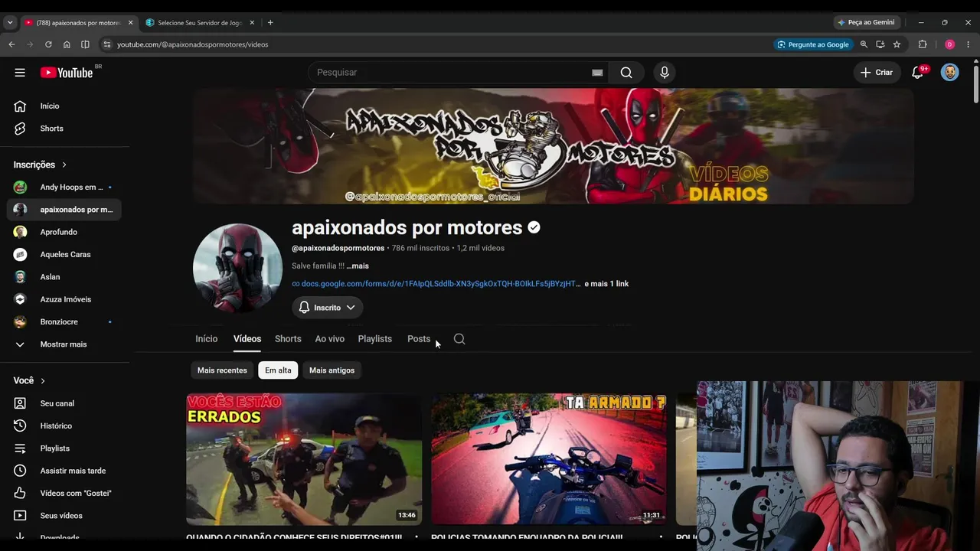Open a new browser tab
980x551 pixels.
click(x=270, y=23)
